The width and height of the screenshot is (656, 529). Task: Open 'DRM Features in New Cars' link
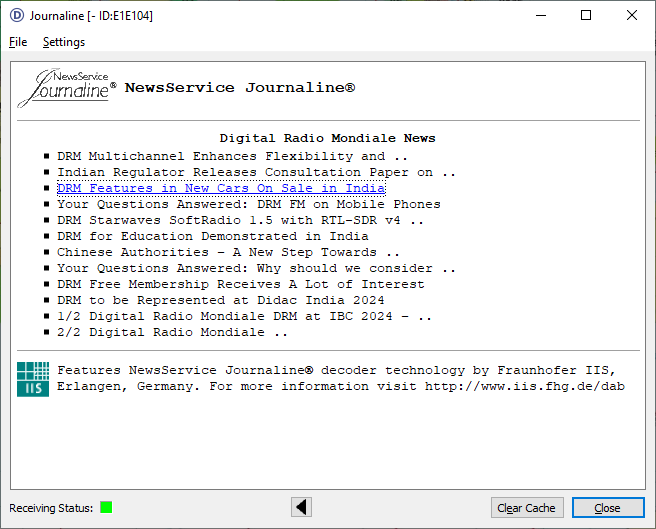tap(220, 188)
